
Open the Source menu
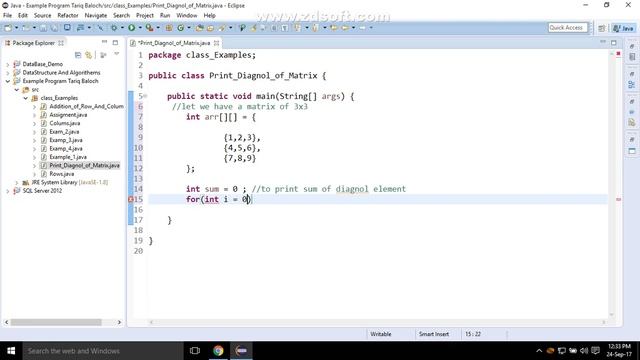pyautogui.click(x=42, y=16)
